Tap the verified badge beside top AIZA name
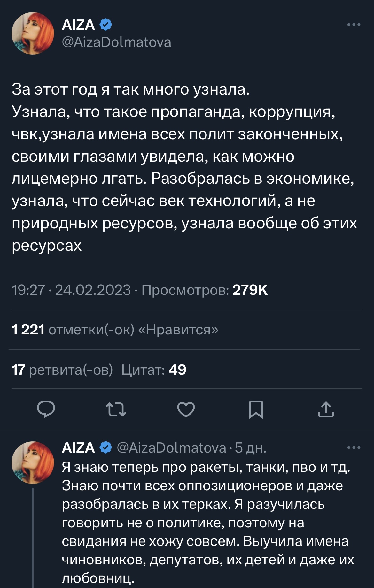The width and height of the screenshot is (374, 588). point(106,25)
